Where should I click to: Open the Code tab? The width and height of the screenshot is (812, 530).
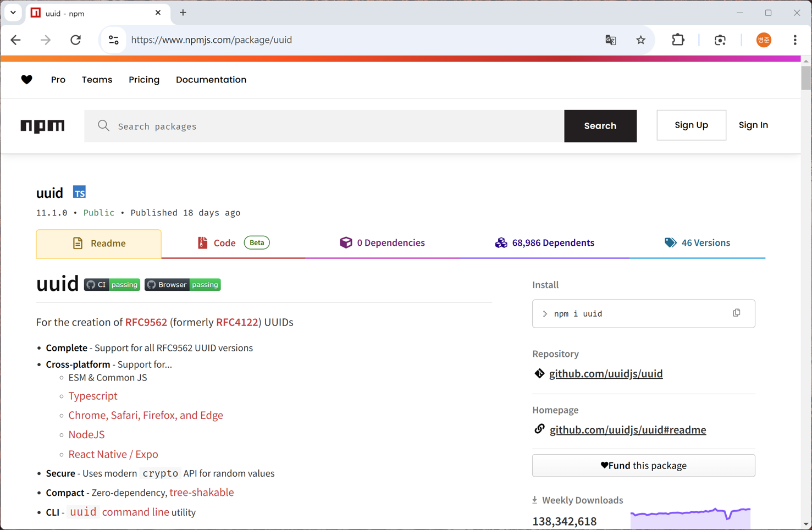click(x=233, y=243)
